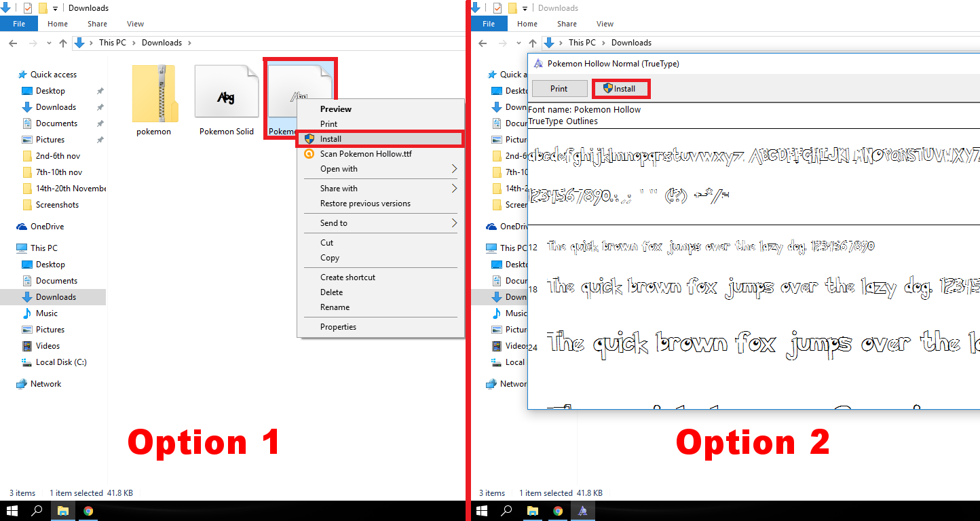Open recent locations dropdown in Option 1

[x=48, y=43]
